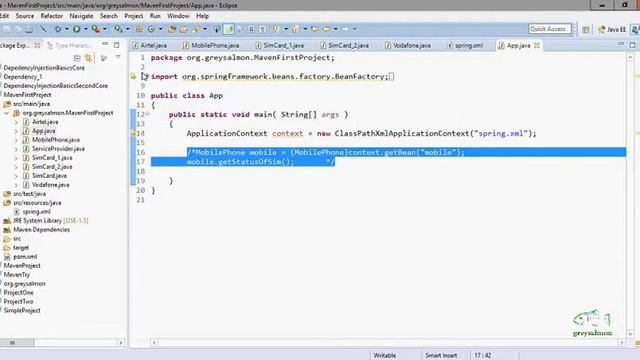Toggle Link with Editor in Package Explorer
Screen dimensions: 640x360
88,58
